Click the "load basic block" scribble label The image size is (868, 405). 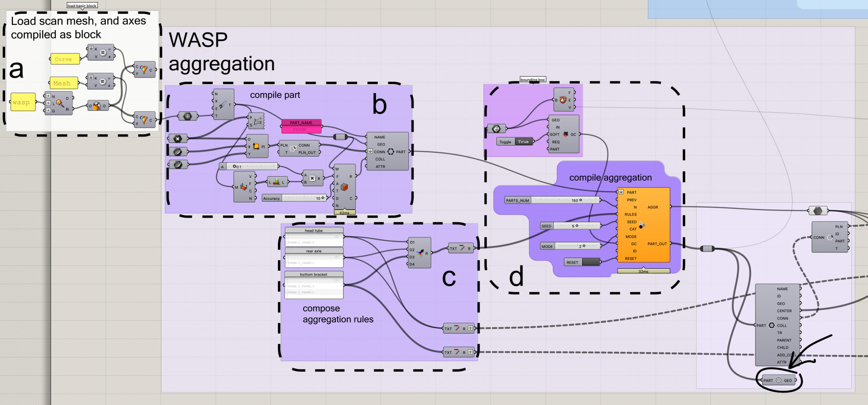tap(82, 6)
